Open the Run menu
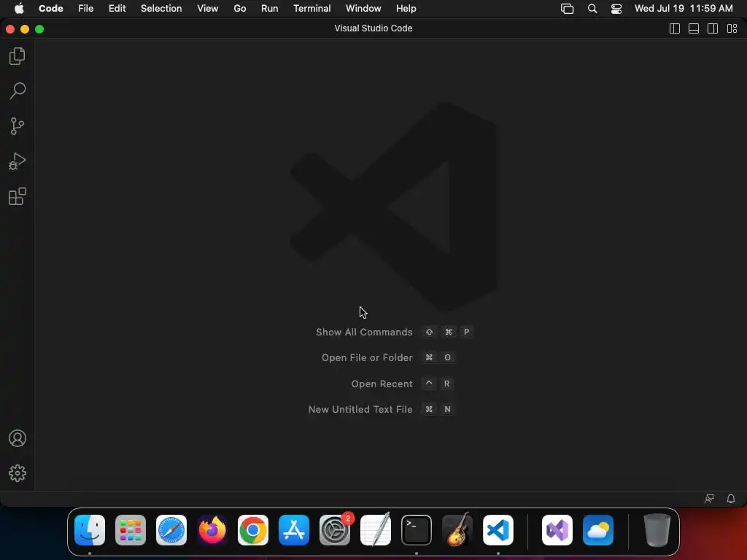 pos(270,8)
